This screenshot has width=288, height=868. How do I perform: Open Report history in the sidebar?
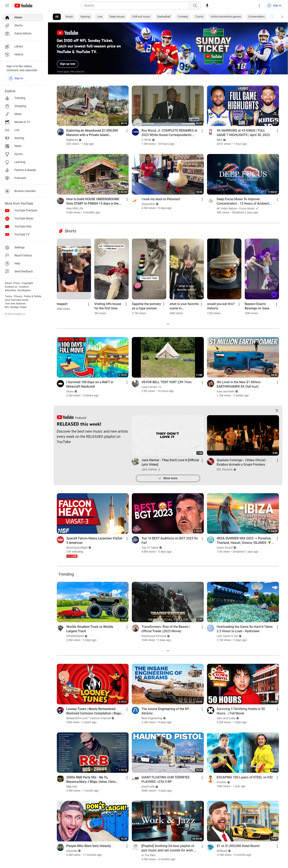click(23, 255)
